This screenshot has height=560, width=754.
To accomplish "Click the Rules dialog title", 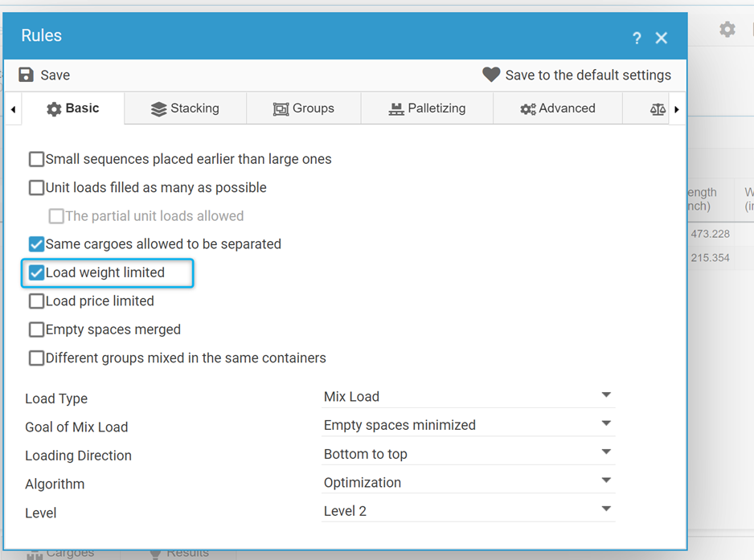I will point(41,35).
